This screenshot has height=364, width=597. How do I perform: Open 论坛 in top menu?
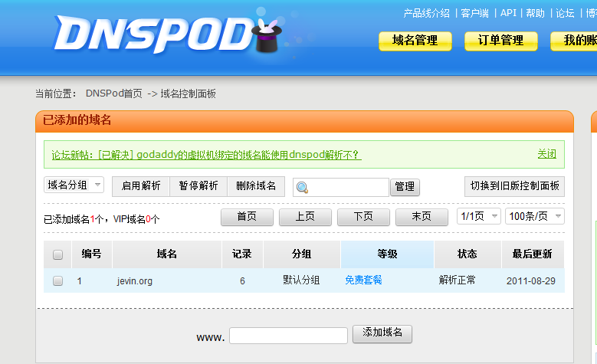tap(565, 13)
